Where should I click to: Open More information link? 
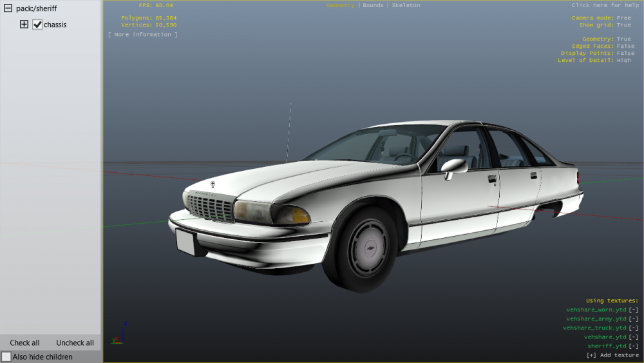point(143,35)
